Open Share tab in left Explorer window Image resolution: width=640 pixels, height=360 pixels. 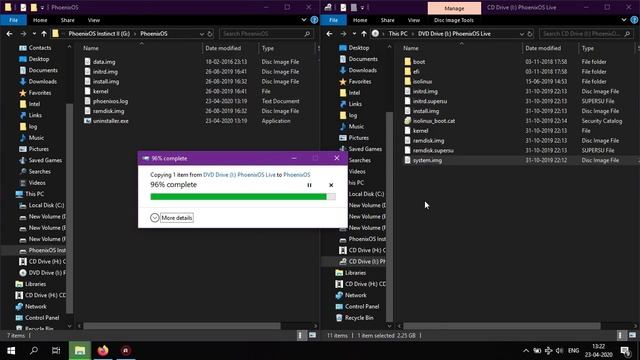tap(68, 20)
